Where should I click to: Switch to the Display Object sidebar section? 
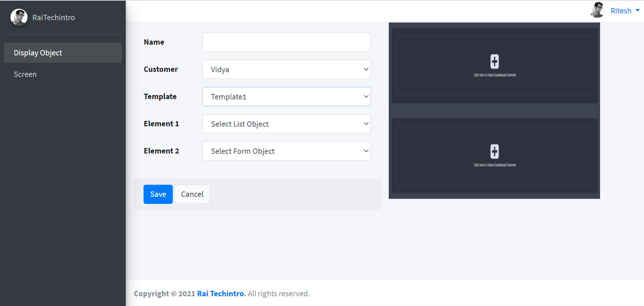38,53
